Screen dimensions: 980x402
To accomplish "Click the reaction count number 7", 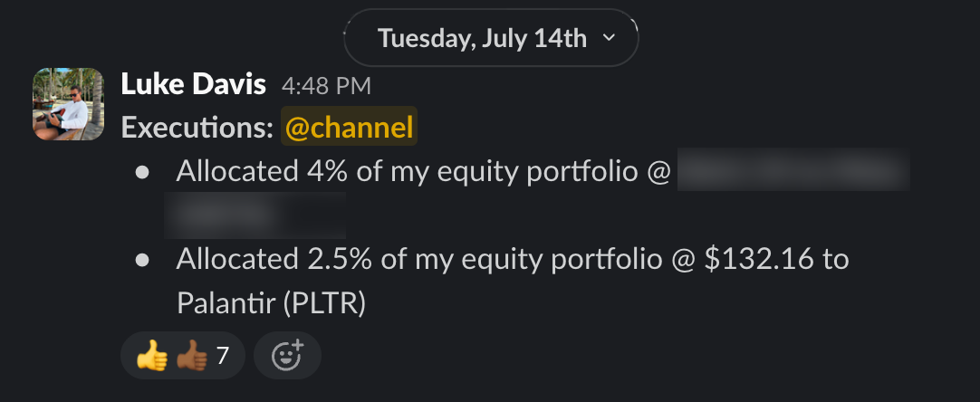I will point(223,356).
